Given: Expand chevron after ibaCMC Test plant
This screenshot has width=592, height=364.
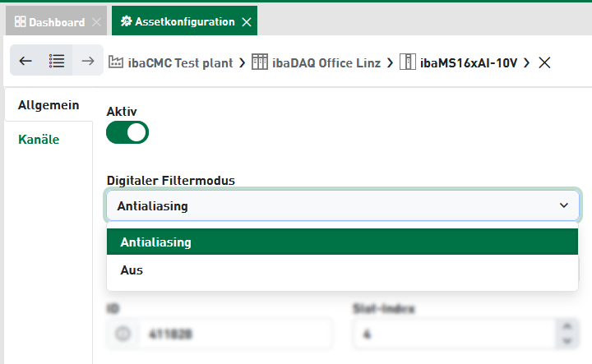Looking at the screenshot, I should (x=242, y=63).
